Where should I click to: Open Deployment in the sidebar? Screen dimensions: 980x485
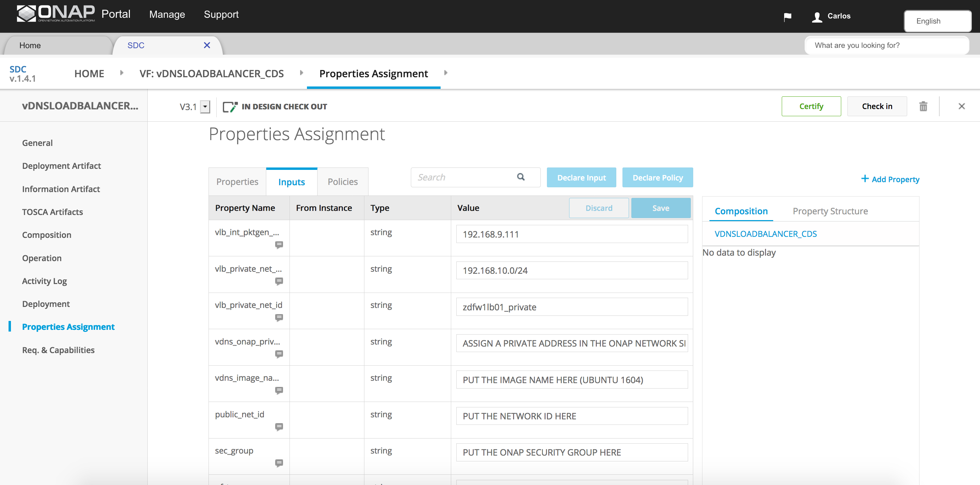point(46,304)
